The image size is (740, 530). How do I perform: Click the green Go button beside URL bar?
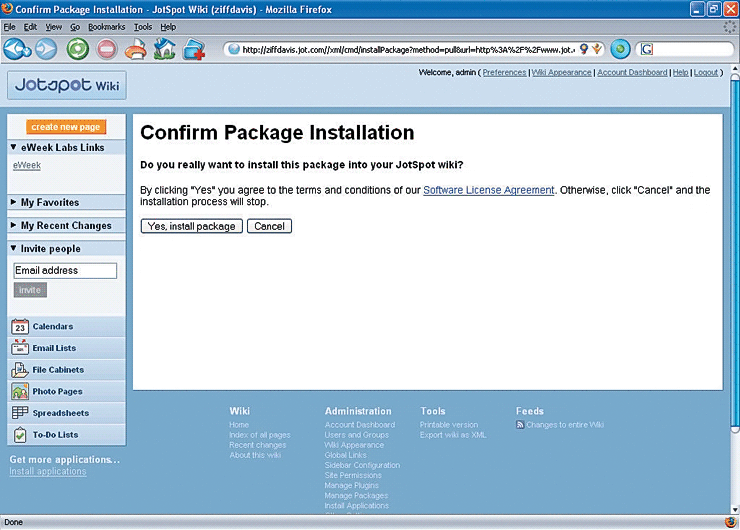tap(620, 49)
